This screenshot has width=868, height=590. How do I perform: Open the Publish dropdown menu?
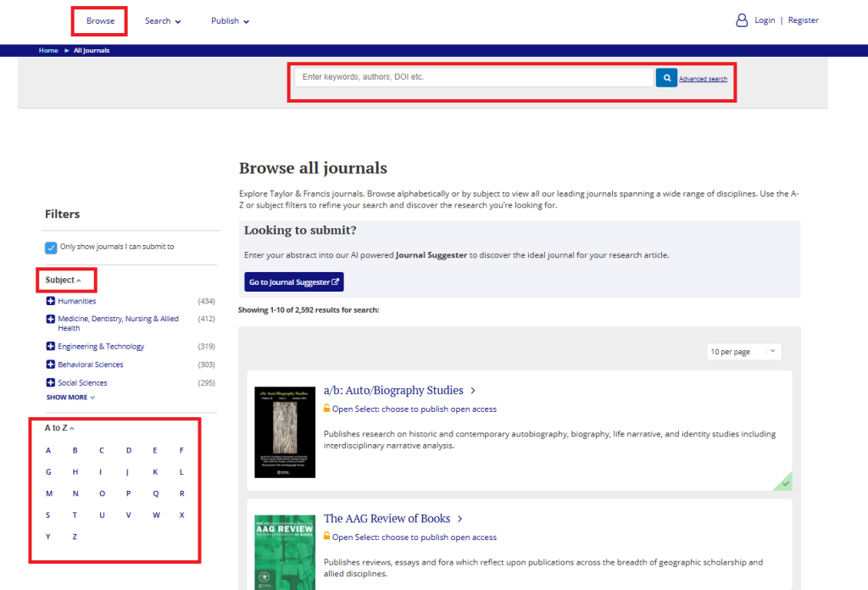point(230,21)
